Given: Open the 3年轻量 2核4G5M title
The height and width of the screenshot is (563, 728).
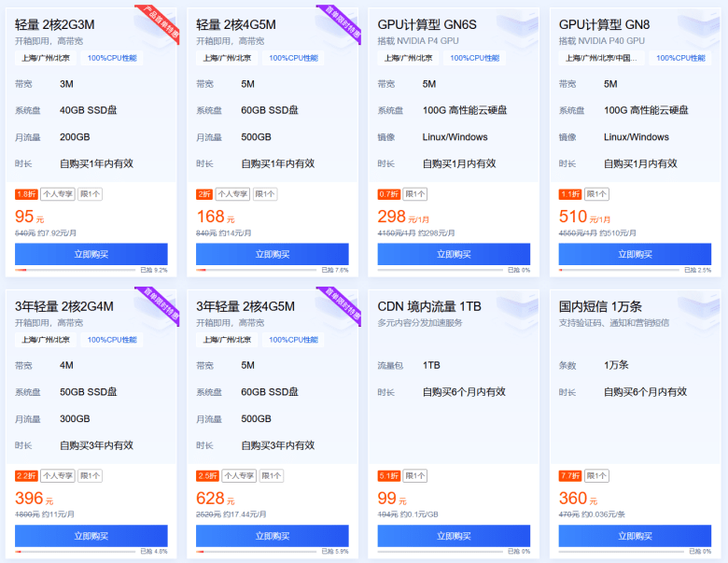Looking at the screenshot, I should tap(245, 306).
